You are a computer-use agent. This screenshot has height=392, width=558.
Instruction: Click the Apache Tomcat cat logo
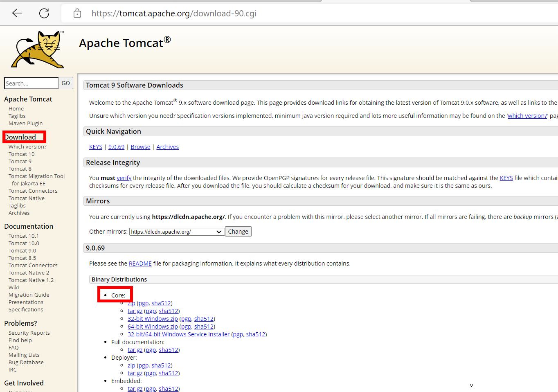[38, 49]
